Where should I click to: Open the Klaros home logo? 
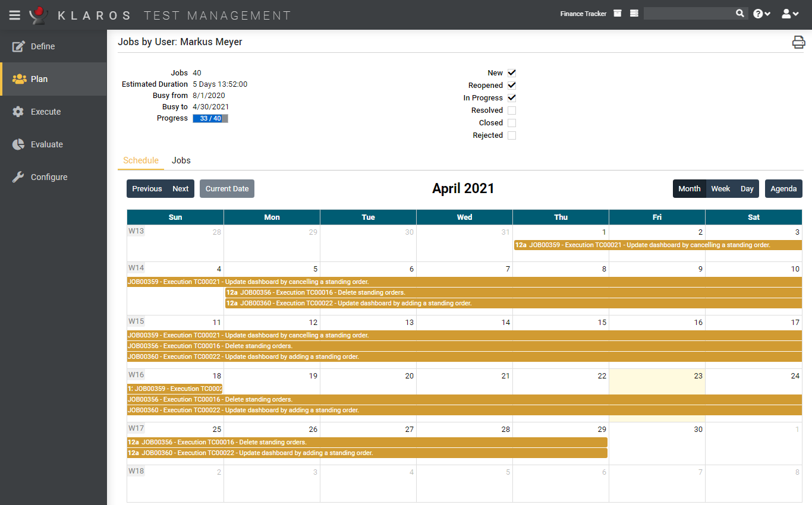tap(38, 15)
